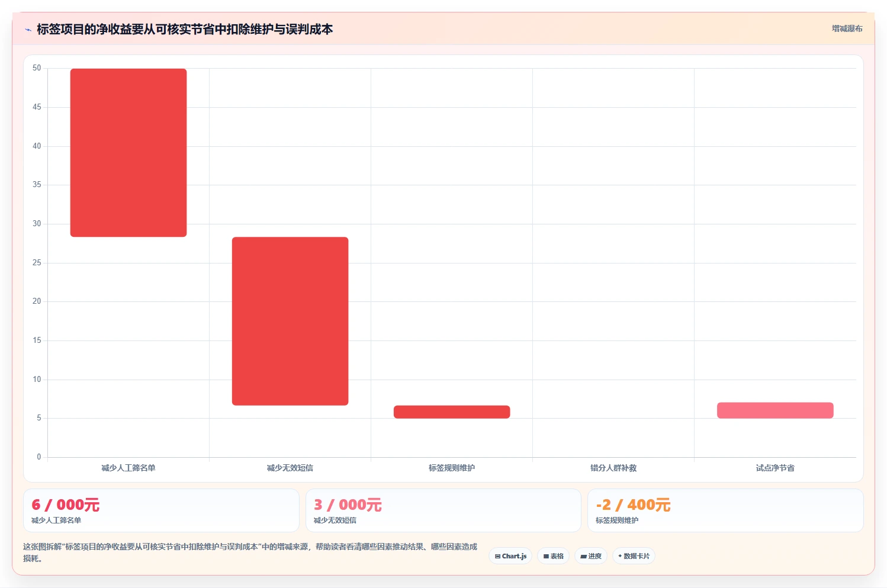The width and height of the screenshot is (887, 588).
Task: Click the y-axis value 50
Action: [x=37, y=68]
